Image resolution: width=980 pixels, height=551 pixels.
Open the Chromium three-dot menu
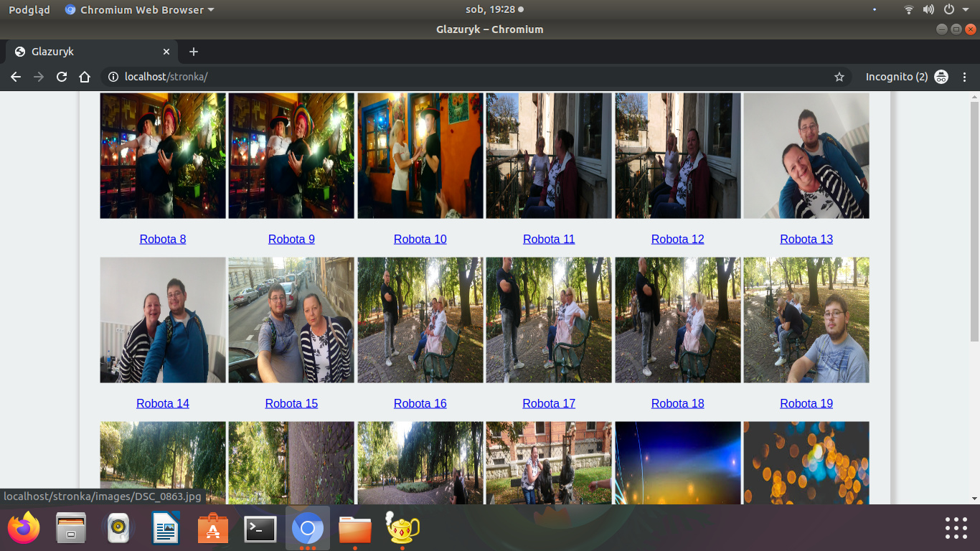tap(965, 77)
